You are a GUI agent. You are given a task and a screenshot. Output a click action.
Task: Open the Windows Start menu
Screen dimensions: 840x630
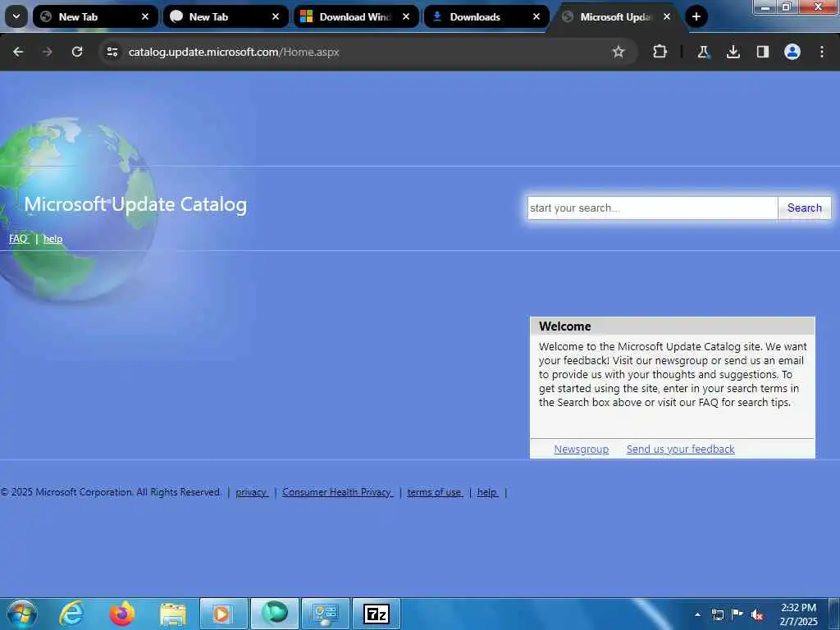tap(22, 614)
